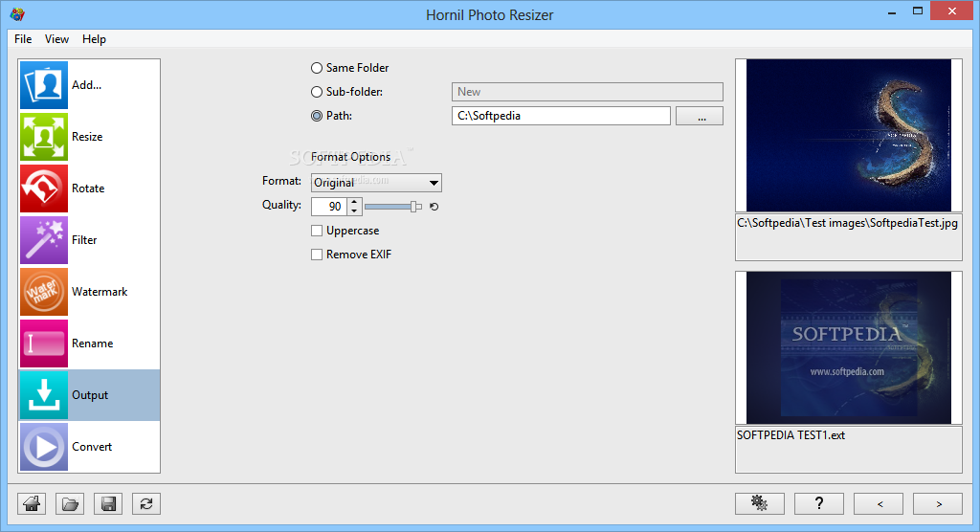
Task: Open settings with the gears button
Action: (x=759, y=504)
